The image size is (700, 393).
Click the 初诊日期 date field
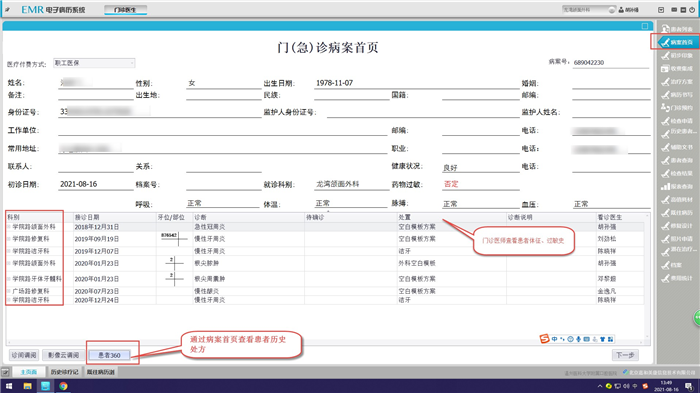tap(96, 184)
